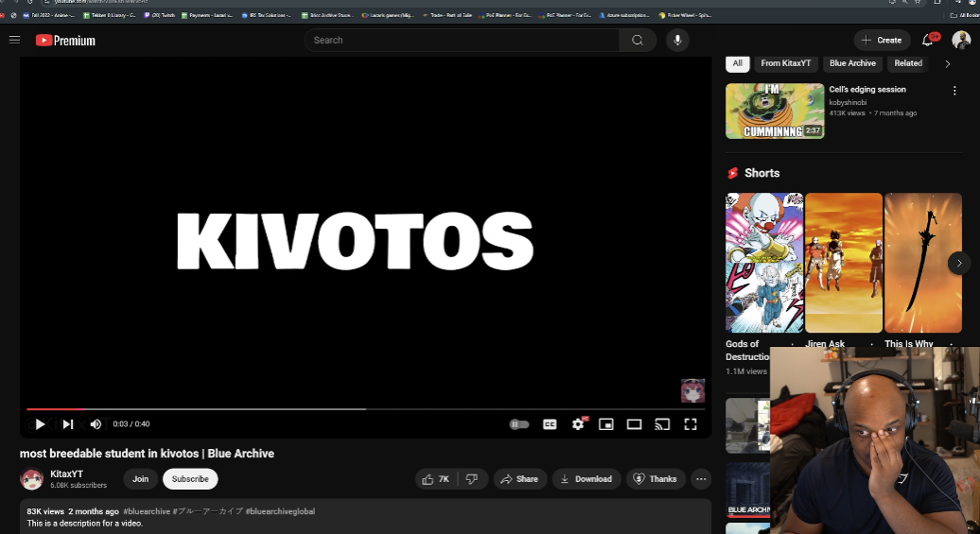Click the #bluearchive hashtag

coord(147,511)
